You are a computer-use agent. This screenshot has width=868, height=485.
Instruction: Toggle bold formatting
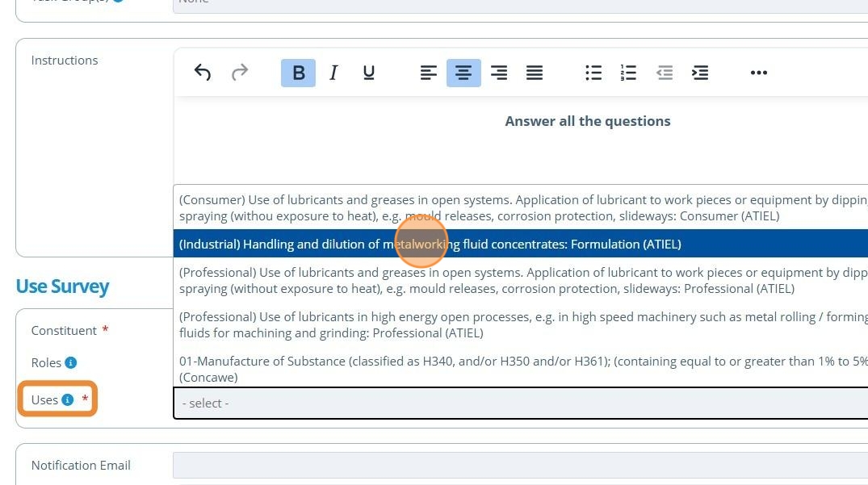coord(299,73)
